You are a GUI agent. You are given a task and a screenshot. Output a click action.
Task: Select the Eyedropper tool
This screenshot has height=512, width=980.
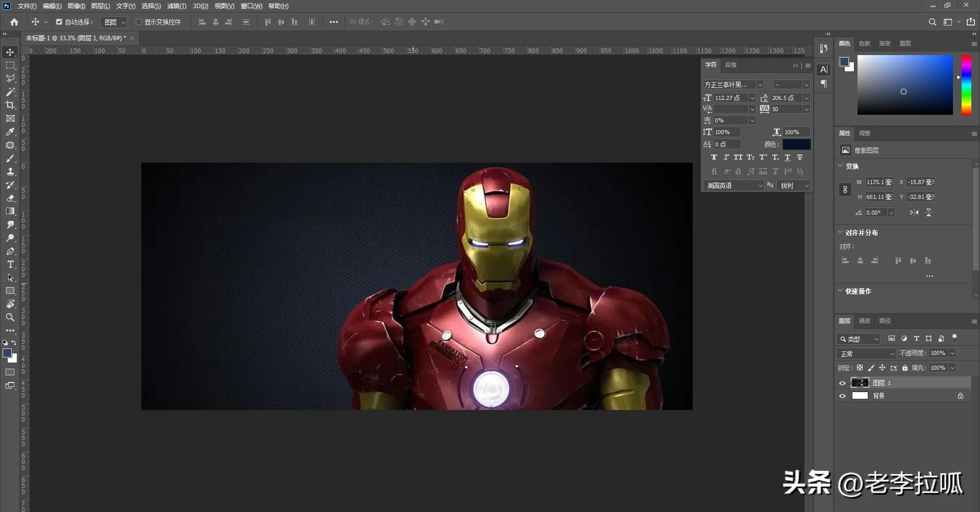(10, 132)
